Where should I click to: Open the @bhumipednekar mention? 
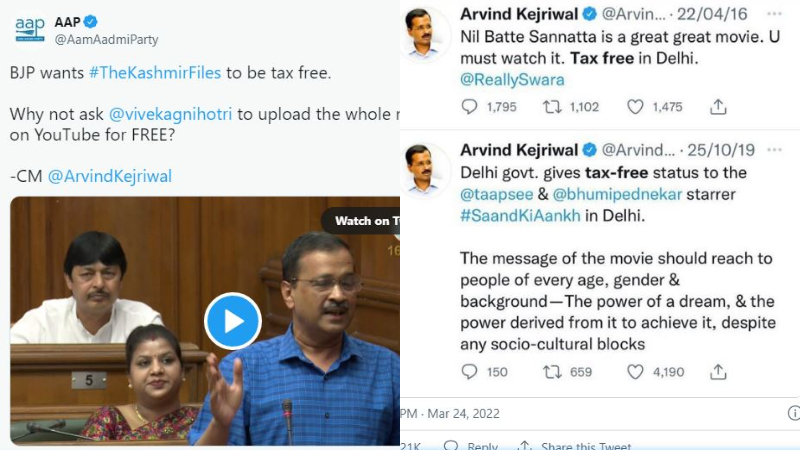(617, 194)
